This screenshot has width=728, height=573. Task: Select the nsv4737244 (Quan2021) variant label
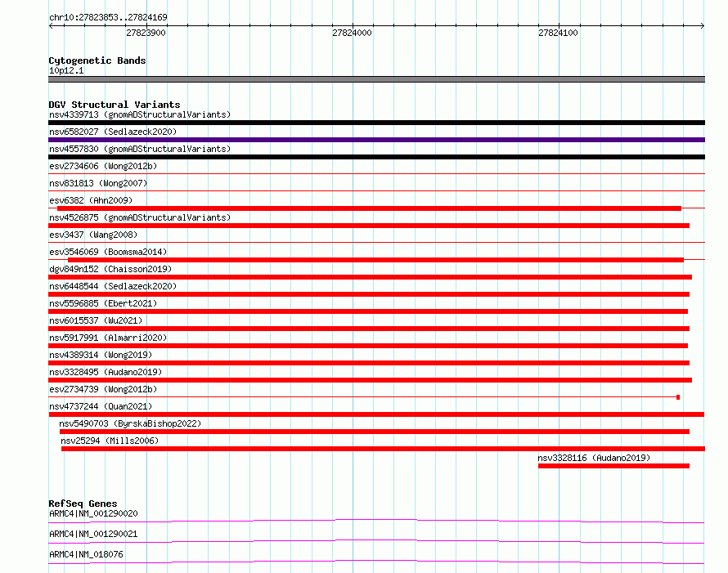coord(101,406)
